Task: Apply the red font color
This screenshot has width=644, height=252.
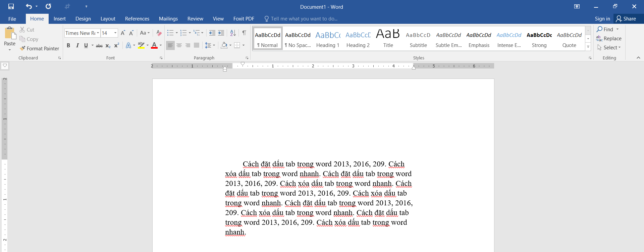Action: coord(154,45)
